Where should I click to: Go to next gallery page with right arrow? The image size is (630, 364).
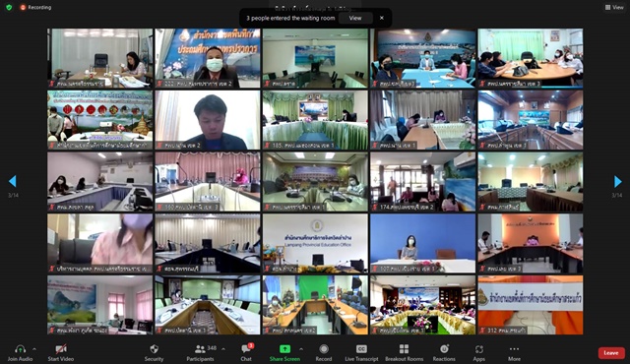[x=617, y=181]
